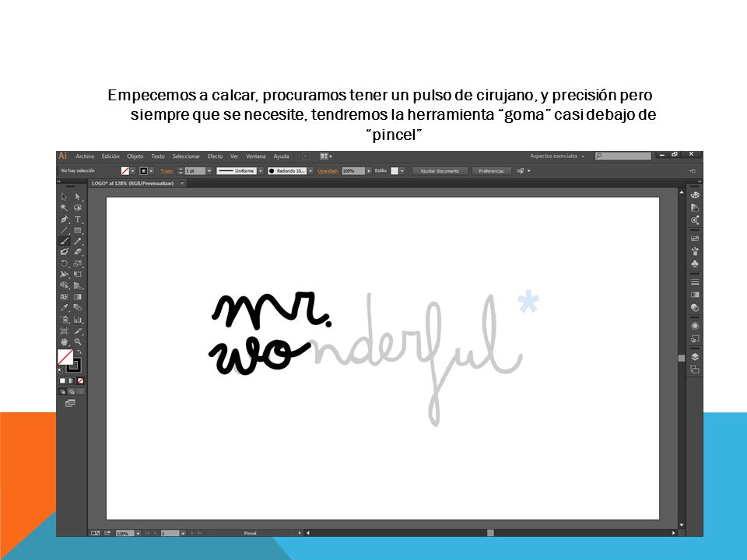This screenshot has width=747, height=560.
Task: Select the Direct Selection tool
Action: tap(78, 197)
